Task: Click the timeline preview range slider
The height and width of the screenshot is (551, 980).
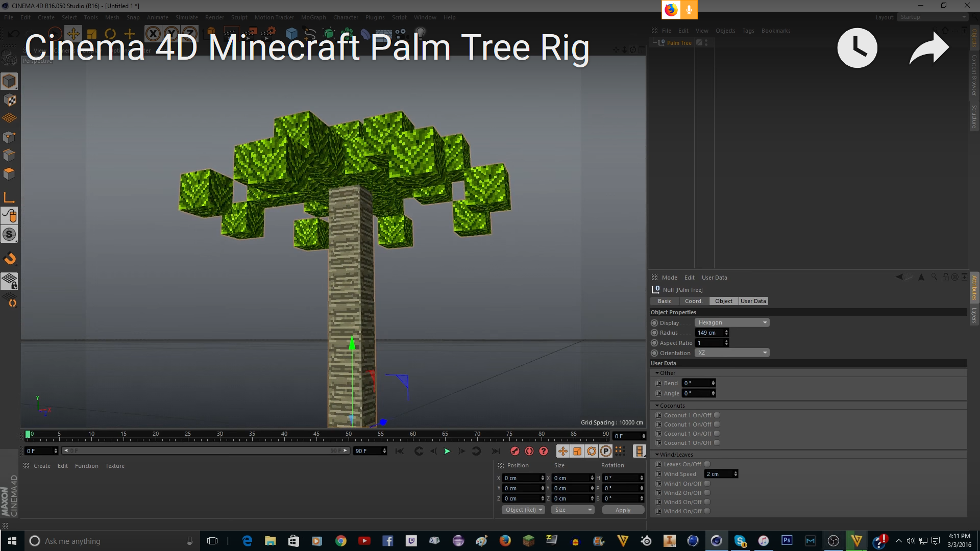Action: click(x=206, y=450)
